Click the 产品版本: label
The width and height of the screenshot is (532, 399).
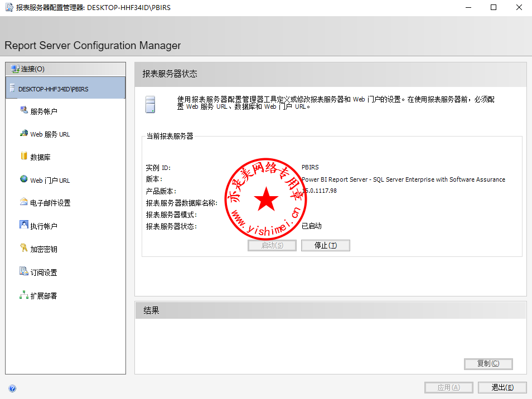pyautogui.click(x=161, y=191)
